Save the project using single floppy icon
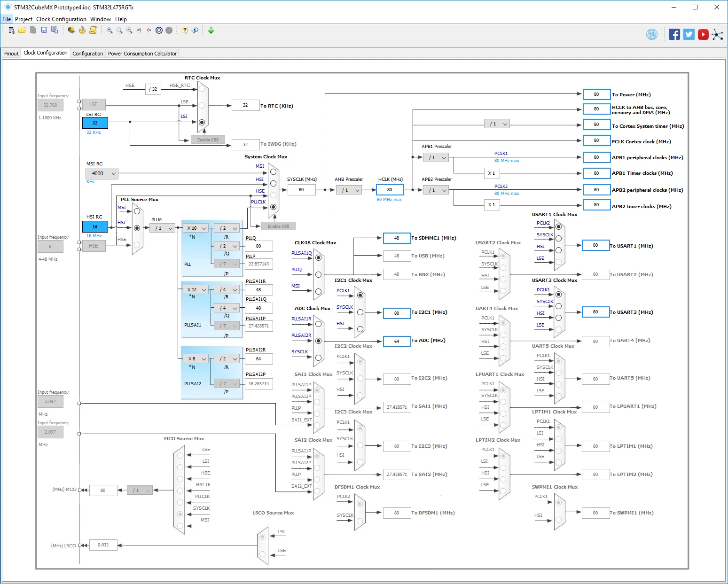Image resolution: width=728 pixels, height=584 pixels. (44, 30)
